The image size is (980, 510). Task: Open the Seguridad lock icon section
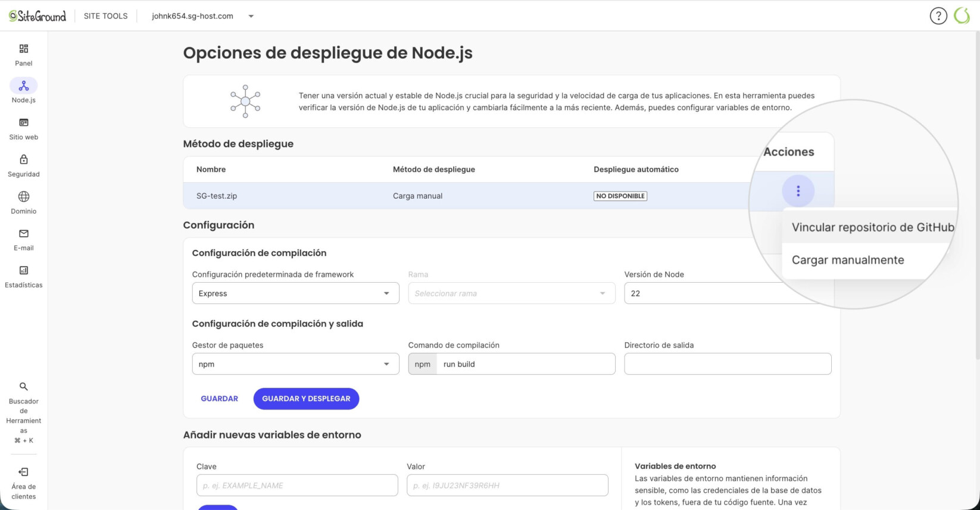coord(24,159)
